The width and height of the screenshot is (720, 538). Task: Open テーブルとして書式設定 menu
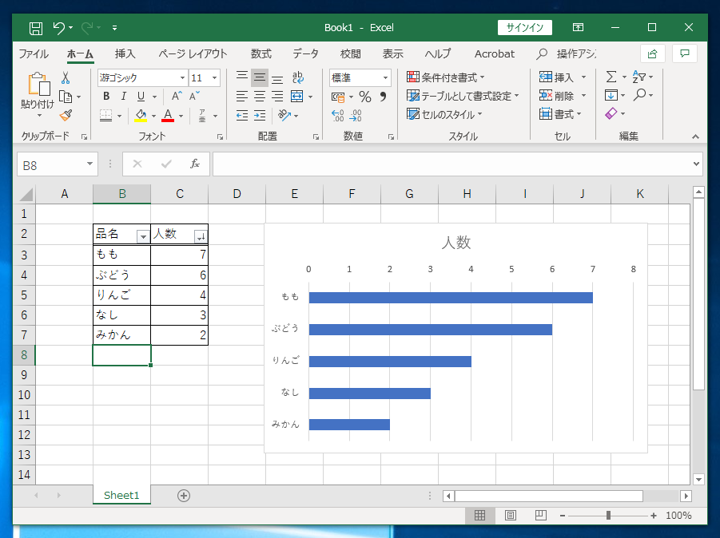463,96
